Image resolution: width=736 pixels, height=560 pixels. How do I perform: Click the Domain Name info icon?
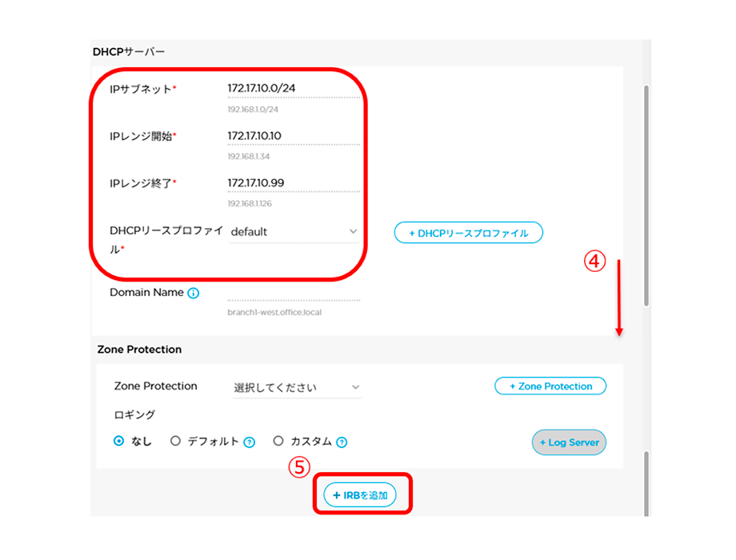point(194,294)
